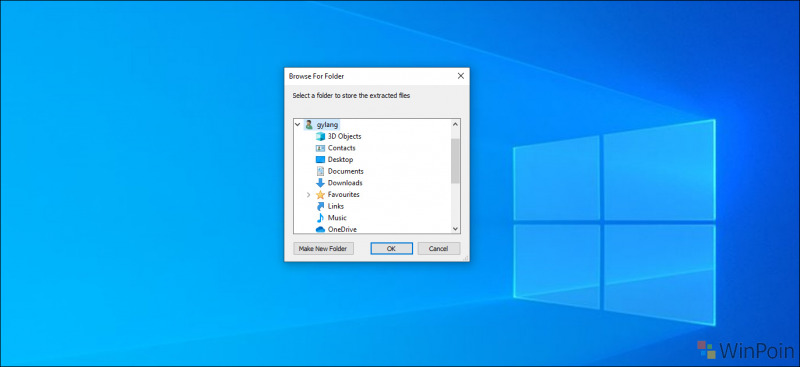Confirm with the OK button

click(391, 249)
